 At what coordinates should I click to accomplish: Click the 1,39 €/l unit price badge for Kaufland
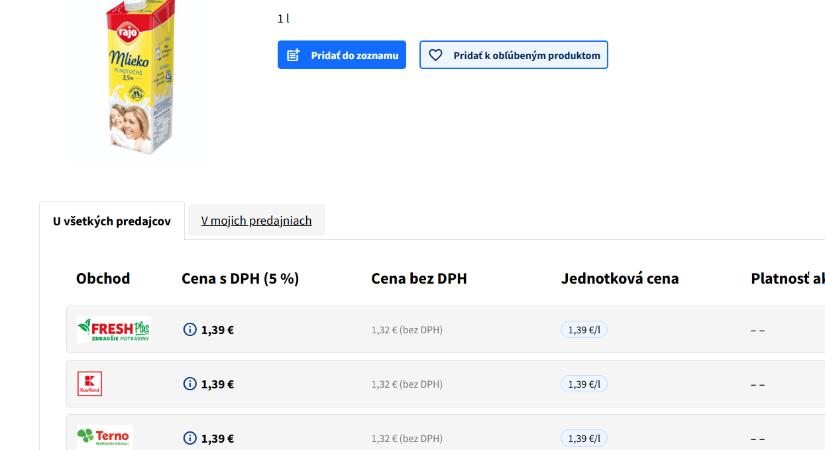click(x=584, y=384)
